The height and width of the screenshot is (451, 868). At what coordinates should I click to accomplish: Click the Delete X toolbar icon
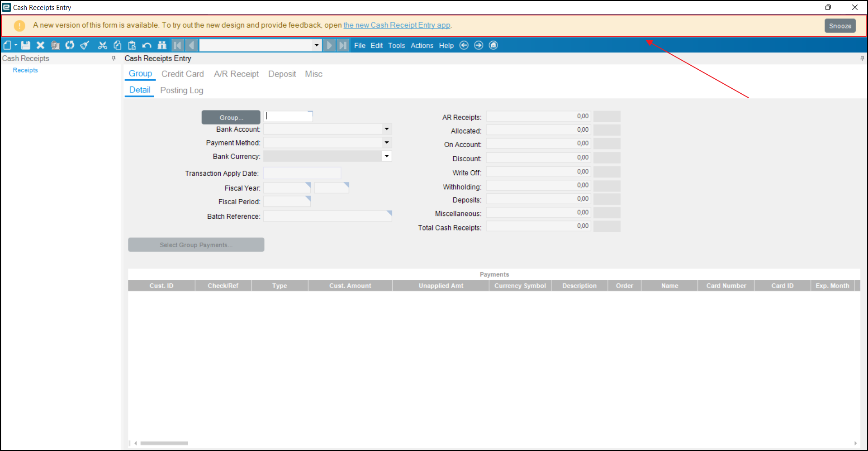click(40, 45)
